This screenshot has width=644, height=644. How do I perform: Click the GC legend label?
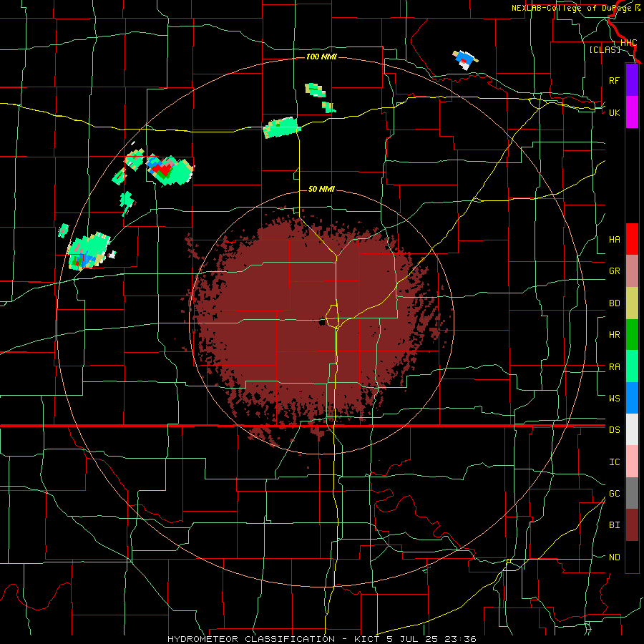[x=614, y=494]
